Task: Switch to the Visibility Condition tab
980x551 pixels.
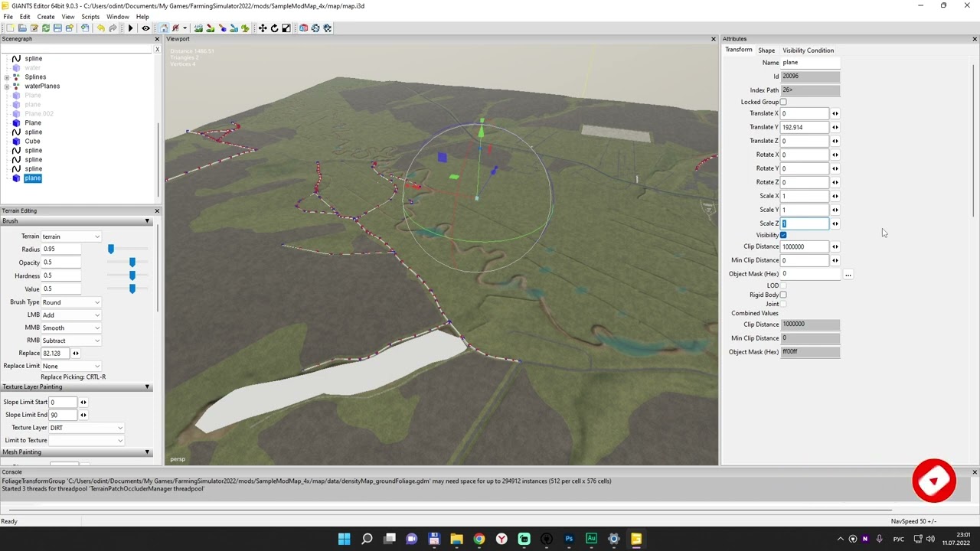Action: coord(808,51)
